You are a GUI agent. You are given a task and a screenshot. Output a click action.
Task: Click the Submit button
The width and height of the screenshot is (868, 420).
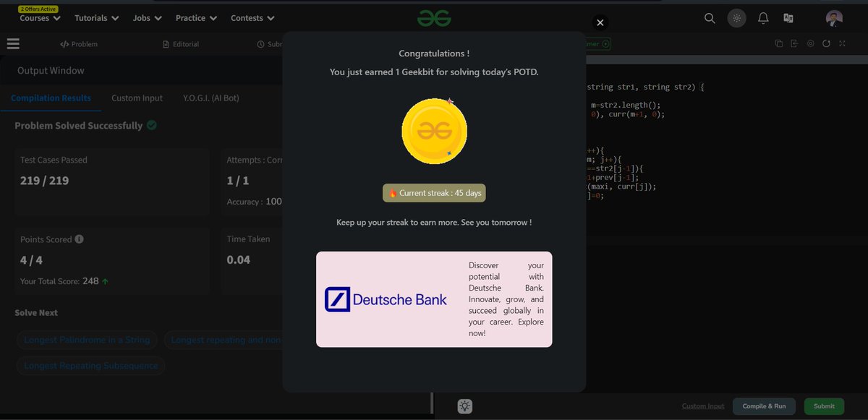824,406
